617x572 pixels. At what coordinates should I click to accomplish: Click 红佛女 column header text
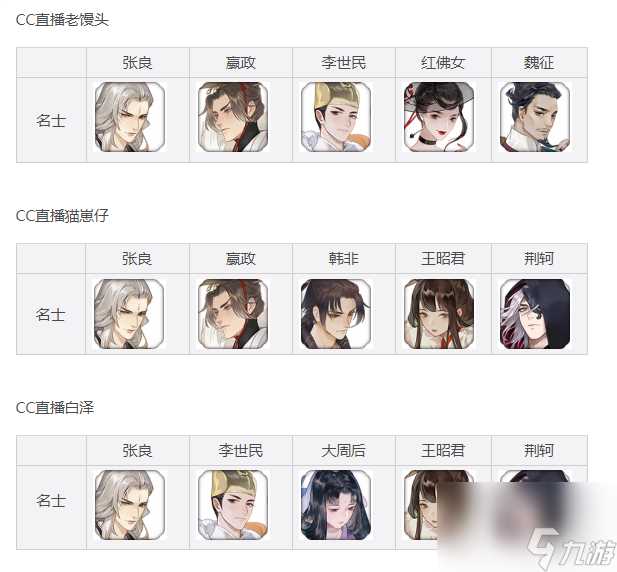[443, 62]
